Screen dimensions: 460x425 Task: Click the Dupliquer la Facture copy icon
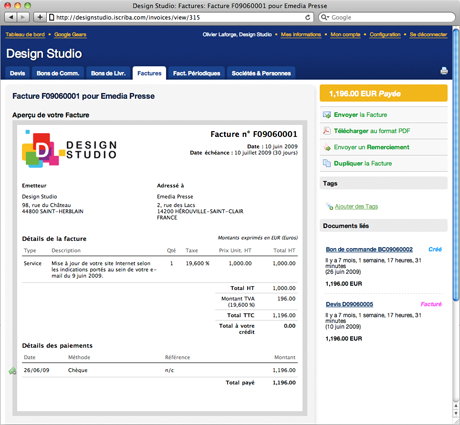click(x=327, y=163)
